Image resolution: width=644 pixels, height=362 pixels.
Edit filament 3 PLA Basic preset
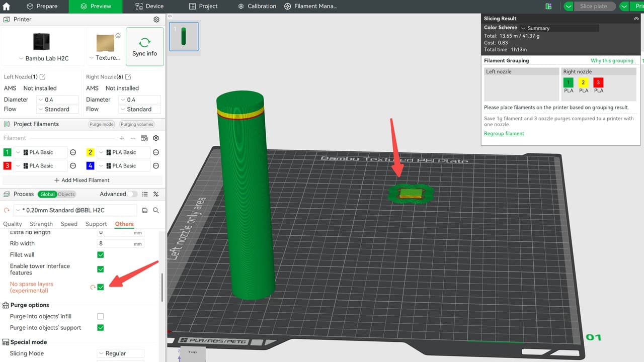(73, 165)
